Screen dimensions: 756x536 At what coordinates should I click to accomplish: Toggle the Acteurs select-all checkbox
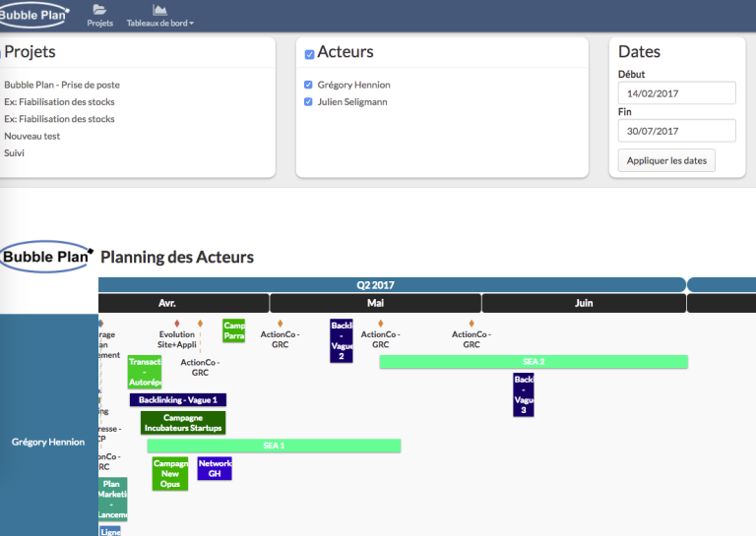309,54
